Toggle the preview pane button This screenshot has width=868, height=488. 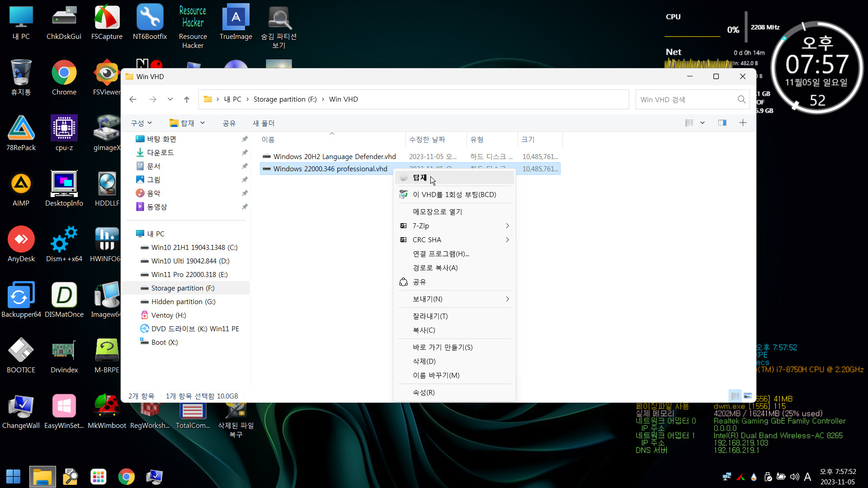tap(722, 123)
